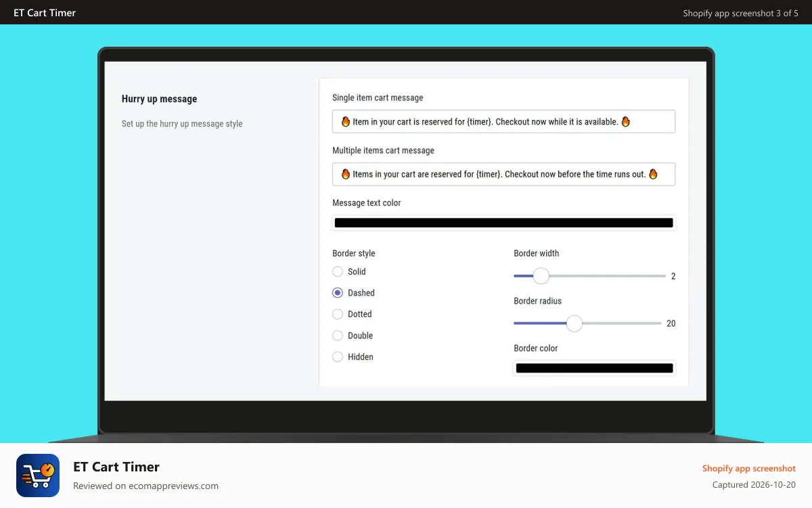This screenshot has width=812, height=508.
Task: Click the Multiple items cart message field
Action: click(503, 174)
